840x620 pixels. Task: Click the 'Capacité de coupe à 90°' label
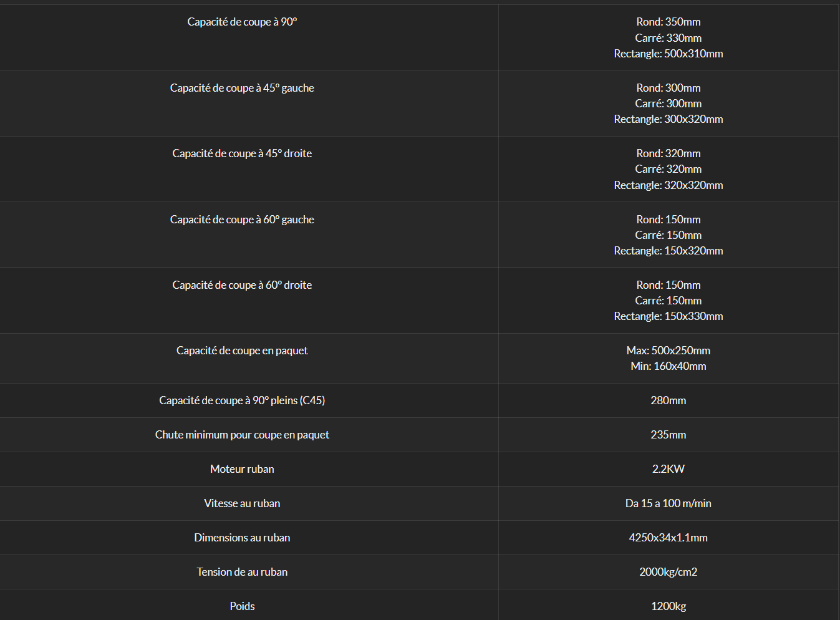tap(242, 22)
